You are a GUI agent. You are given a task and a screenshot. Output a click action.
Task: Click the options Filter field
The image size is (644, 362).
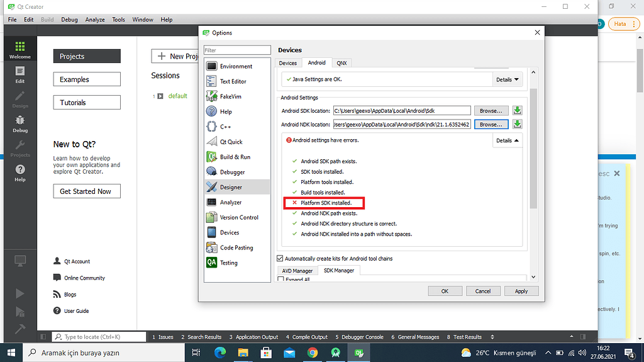237,50
